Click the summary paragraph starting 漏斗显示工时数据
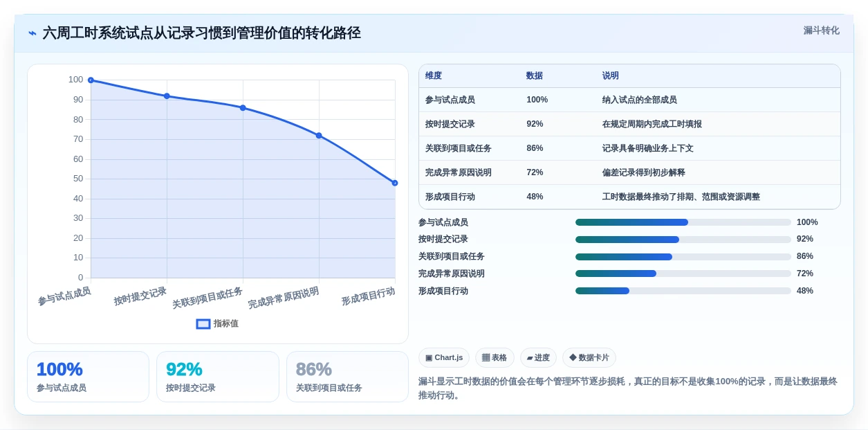Image resolution: width=868 pixels, height=430 pixels. [628, 388]
